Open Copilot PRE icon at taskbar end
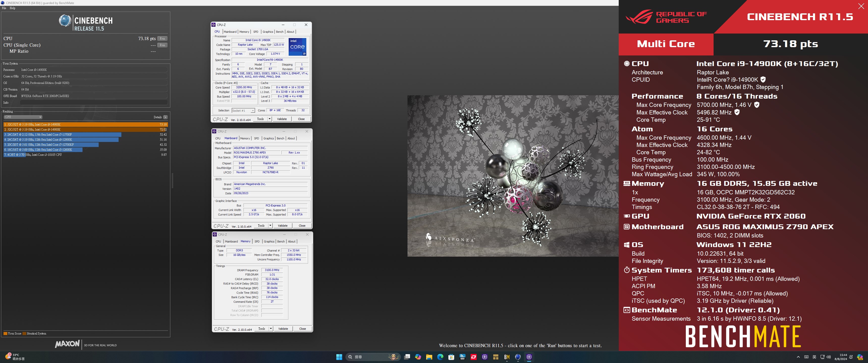The width and height of the screenshot is (868, 363). [860, 357]
